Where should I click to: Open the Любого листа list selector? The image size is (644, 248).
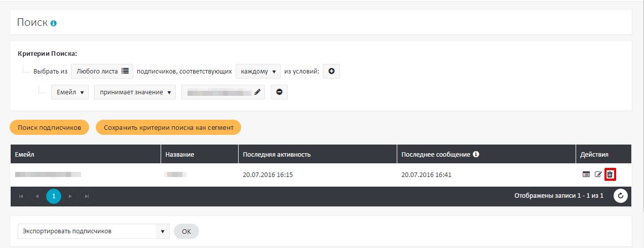pos(102,72)
